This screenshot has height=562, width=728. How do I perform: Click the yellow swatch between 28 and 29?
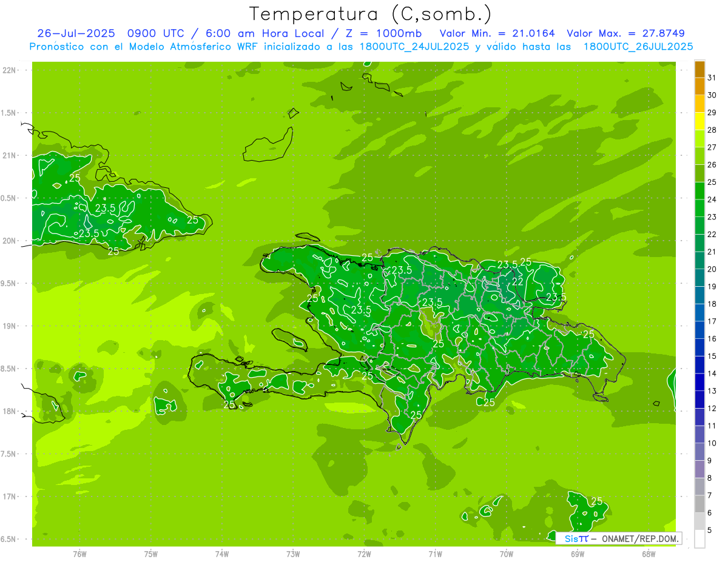click(x=699, y=121)
